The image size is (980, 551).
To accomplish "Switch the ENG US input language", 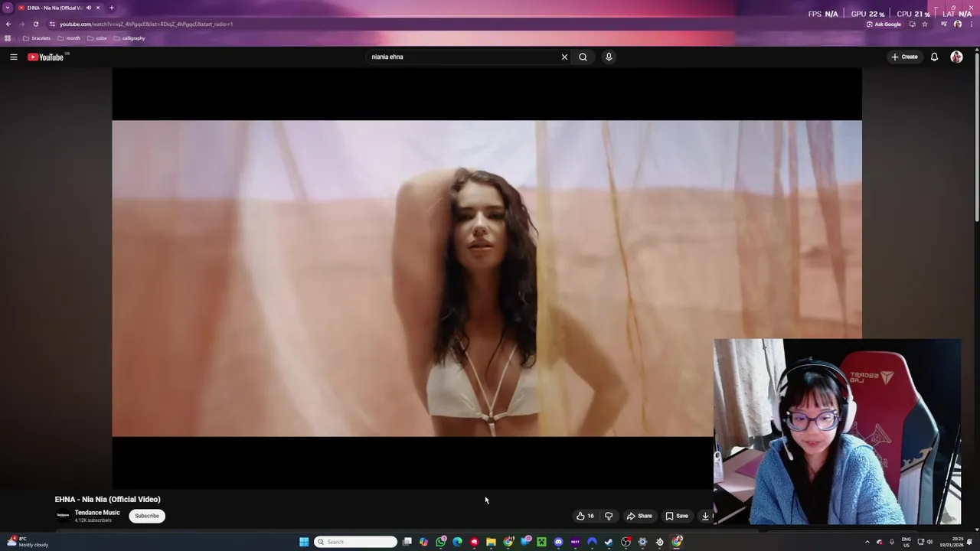I will tap(906, 542).
